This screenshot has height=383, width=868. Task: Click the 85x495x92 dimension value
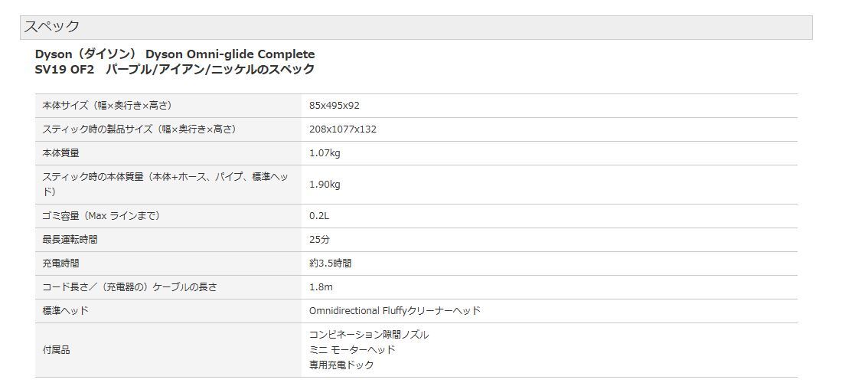[334, 106]
